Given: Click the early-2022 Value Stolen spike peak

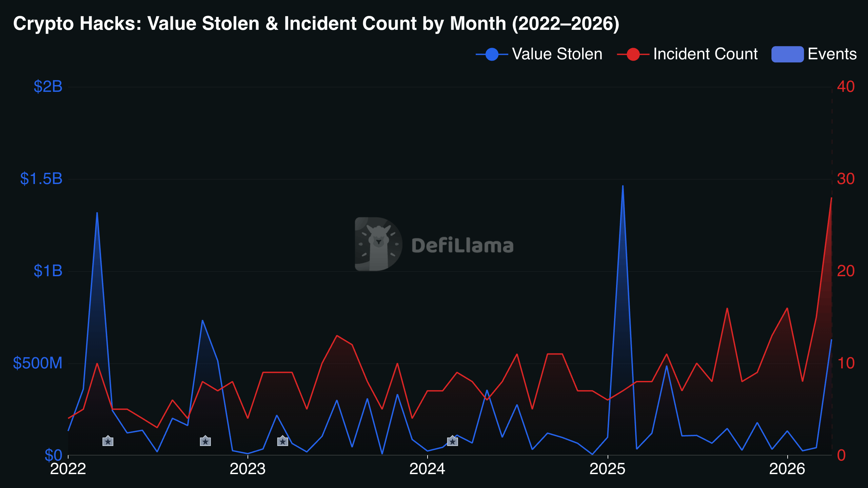Looking at the screenshot, I should click(x=97, y=213).
